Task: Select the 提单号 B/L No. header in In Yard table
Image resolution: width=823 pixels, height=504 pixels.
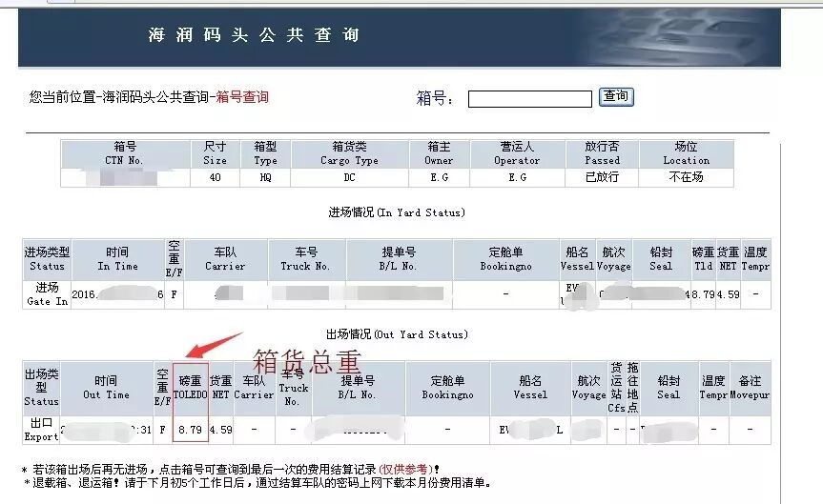Action: [399, 259]
